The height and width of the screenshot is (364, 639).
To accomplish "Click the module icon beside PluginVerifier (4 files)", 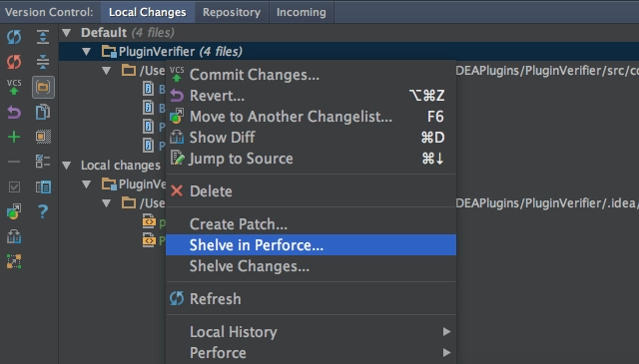I will 109,52.
